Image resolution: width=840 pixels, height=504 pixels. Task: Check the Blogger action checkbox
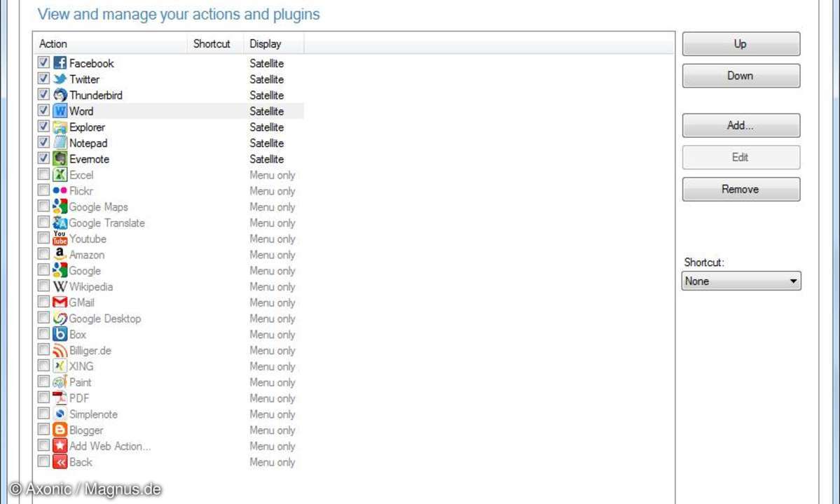(43, 430)
